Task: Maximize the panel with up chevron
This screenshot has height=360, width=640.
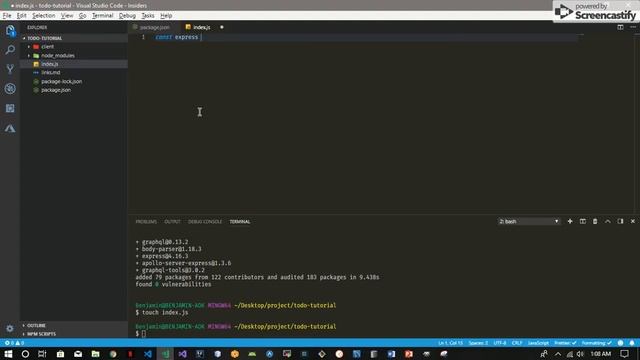Action: 607,221
